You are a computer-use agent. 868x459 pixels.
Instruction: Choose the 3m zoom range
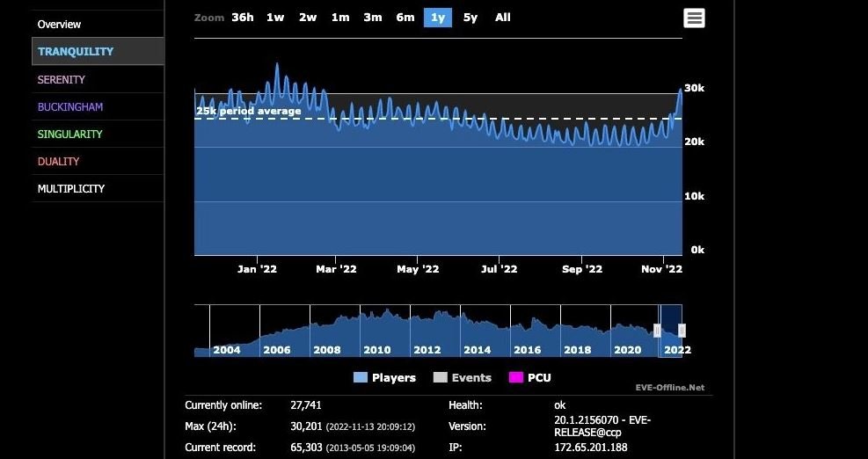point(373,18)
